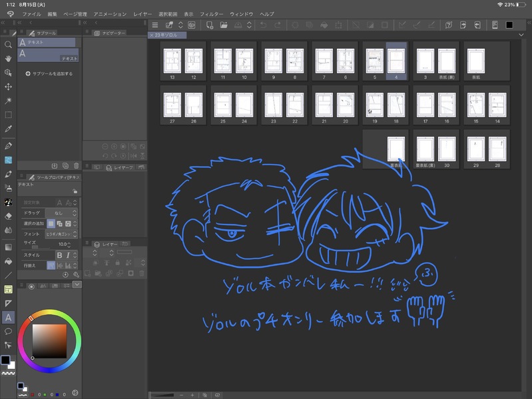Delete sub tool via trash icon

click(77, 166)
